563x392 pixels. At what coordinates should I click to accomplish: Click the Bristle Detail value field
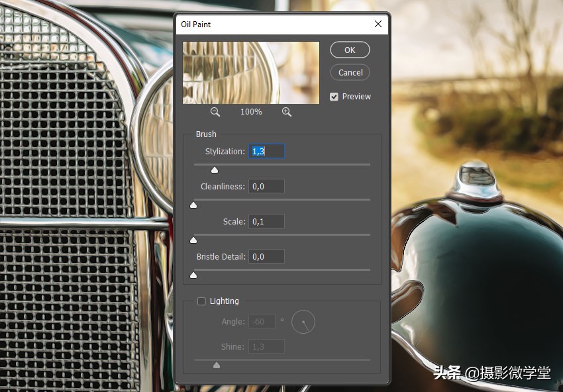tap(266, 257)
